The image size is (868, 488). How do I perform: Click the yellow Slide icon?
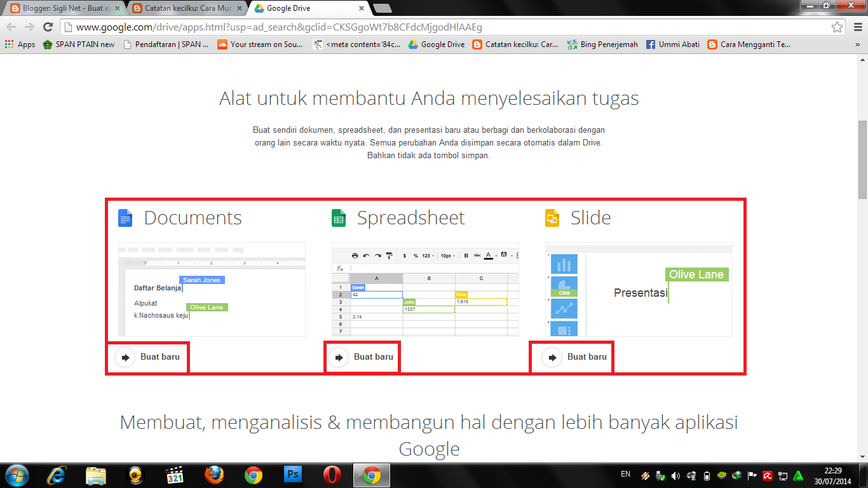pyautogui.click(x=552, y=219)
